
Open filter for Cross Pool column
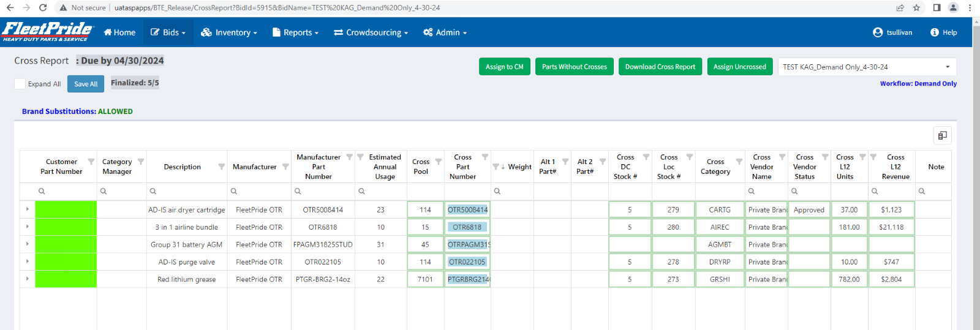coord(439,162)
